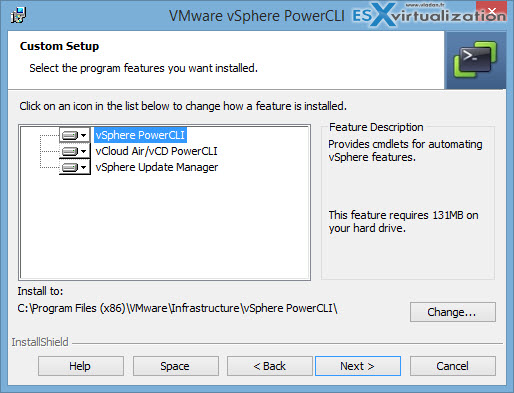Screen dimensions: 514x393
Task: Cancel the PowerCLI installation
Action: (453, 366)
